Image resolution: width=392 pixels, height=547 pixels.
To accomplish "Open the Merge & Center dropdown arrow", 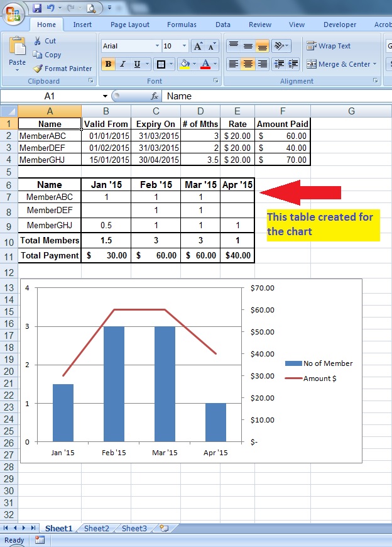I will click(x=375, y=64).
